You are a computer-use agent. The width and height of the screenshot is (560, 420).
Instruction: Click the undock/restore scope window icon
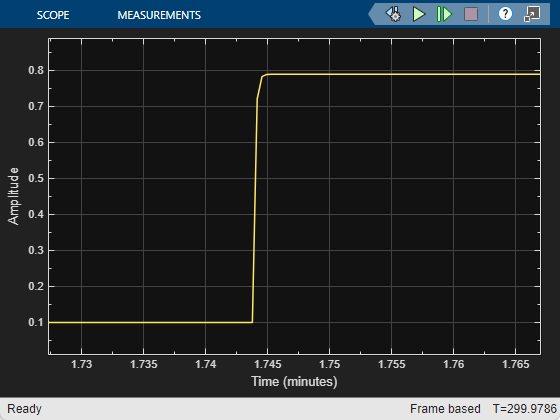click(532, 14)
